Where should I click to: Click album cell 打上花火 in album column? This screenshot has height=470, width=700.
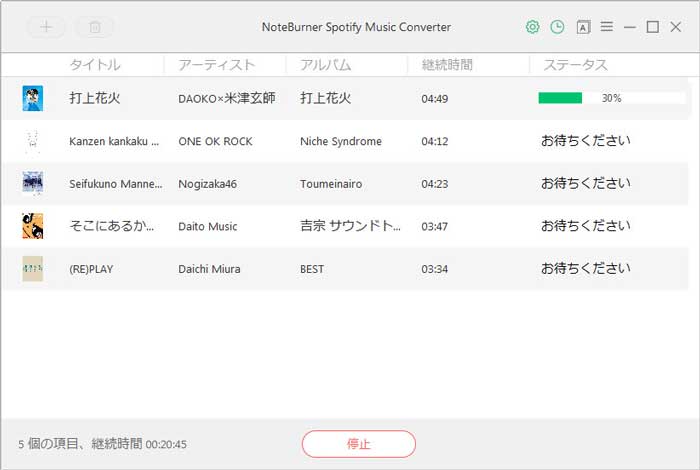pyautogui.click(x=325, y=98)
